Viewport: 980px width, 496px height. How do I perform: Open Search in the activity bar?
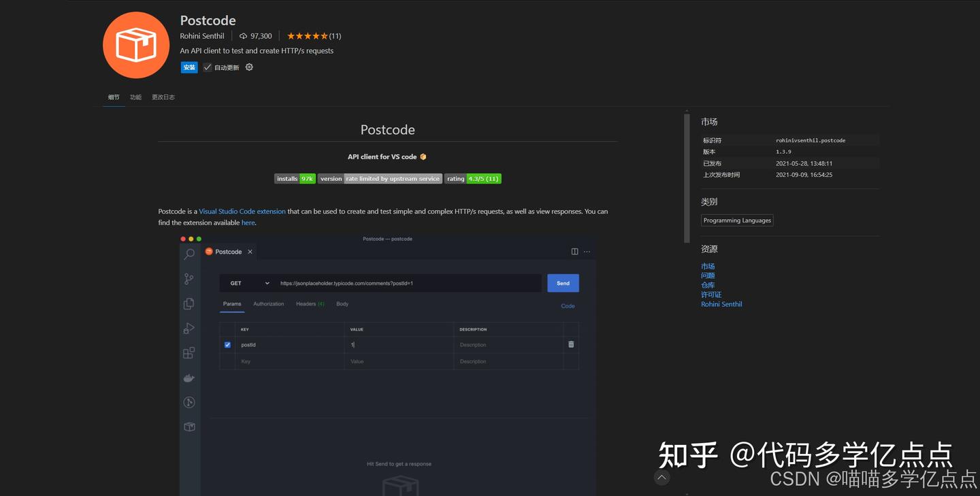[189, 254]
